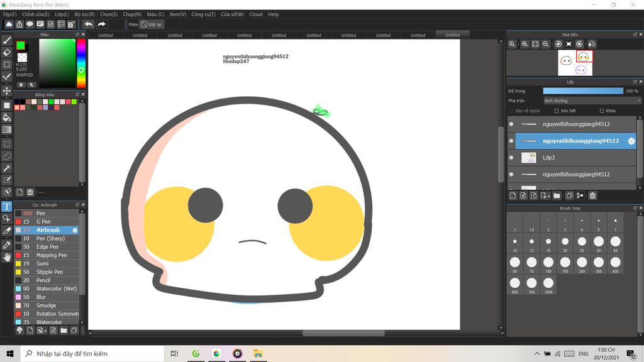The height and width of the screenshot is (362, 644).
Task: Delete the layer with the trash icon
Action: [592, 196]
